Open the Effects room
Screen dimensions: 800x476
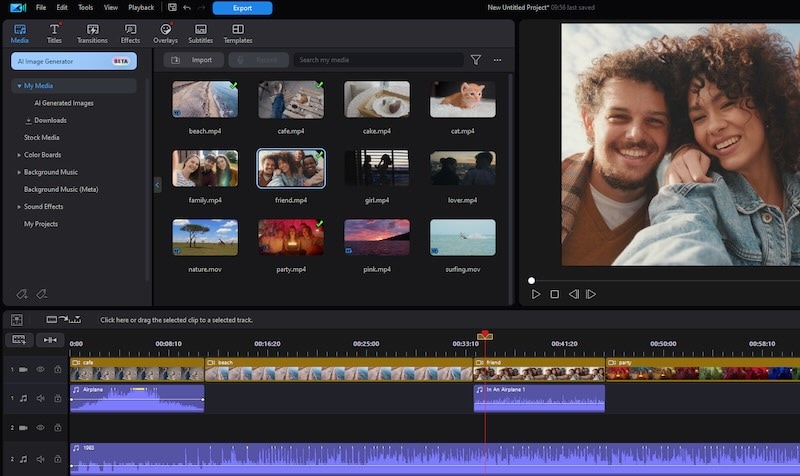pyautogui.click(x=130, y=34)
